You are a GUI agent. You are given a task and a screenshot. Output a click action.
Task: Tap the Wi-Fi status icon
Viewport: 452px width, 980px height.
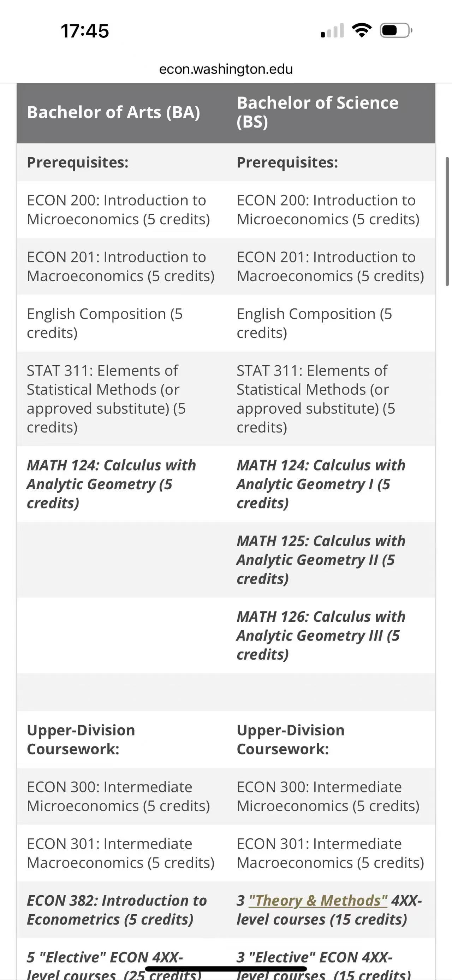pyautogui.click(x=362, y=30)
